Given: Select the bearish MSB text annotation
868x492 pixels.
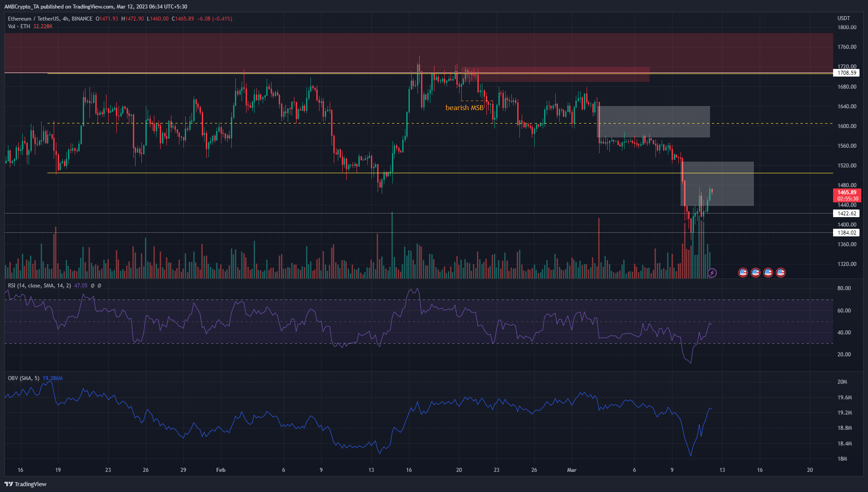Looking at the screenshot, I should coord(464,107).
